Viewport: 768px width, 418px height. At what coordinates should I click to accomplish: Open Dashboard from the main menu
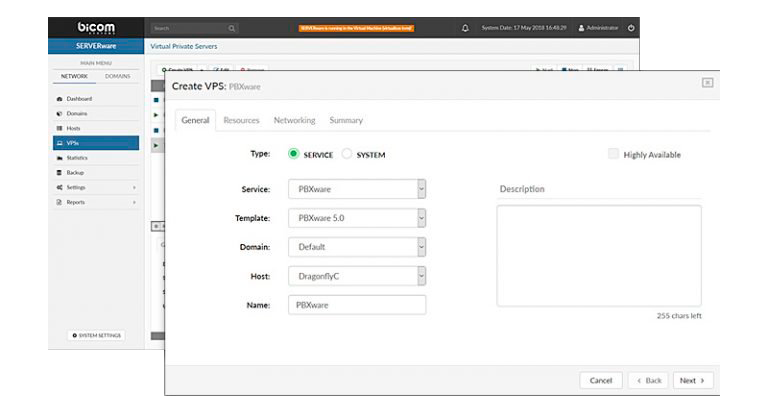(96, 99)
